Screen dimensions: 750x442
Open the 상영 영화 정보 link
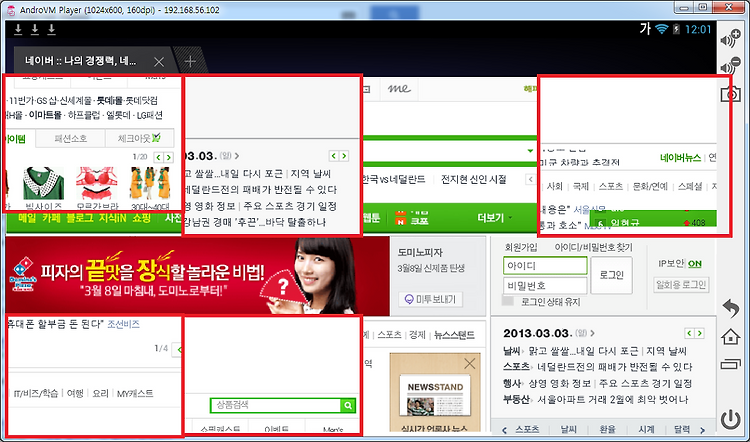click(560, 383)
